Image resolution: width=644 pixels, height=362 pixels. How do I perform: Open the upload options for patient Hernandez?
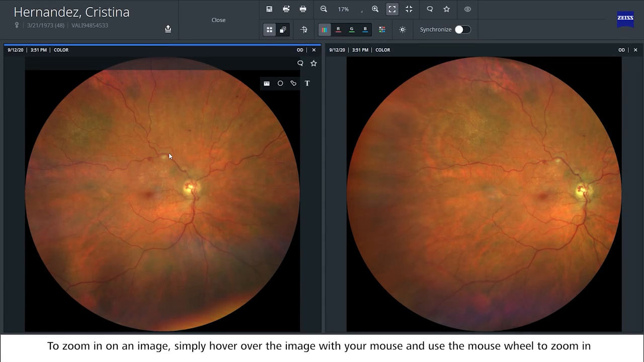coord(168,29)
